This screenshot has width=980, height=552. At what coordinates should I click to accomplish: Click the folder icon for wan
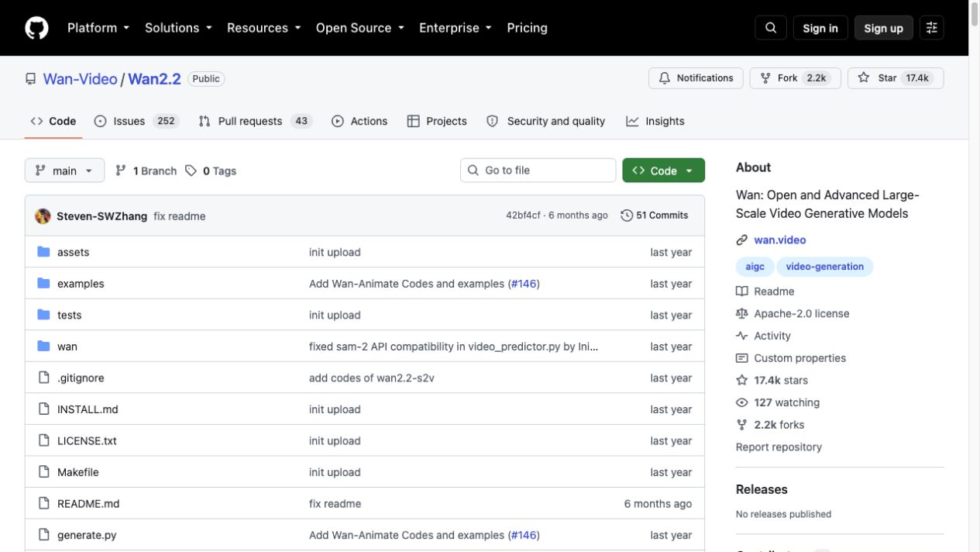[x=43, y=347]
